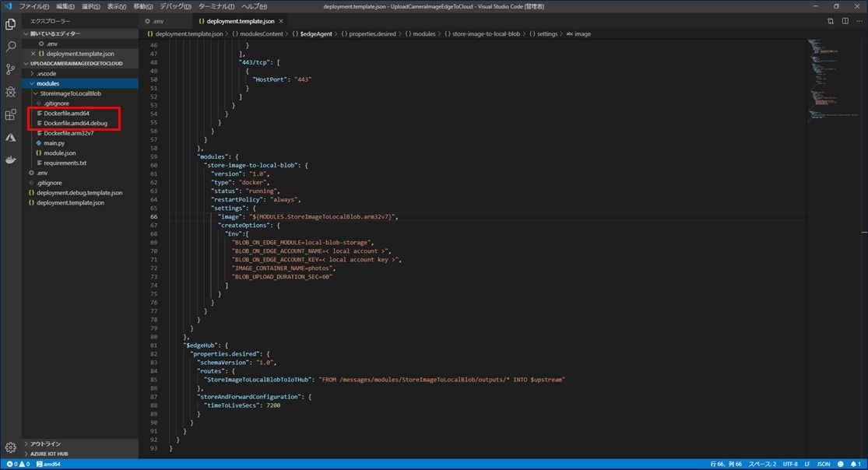
Task: Open the editor More Actions menu
Action: [859, 21]
